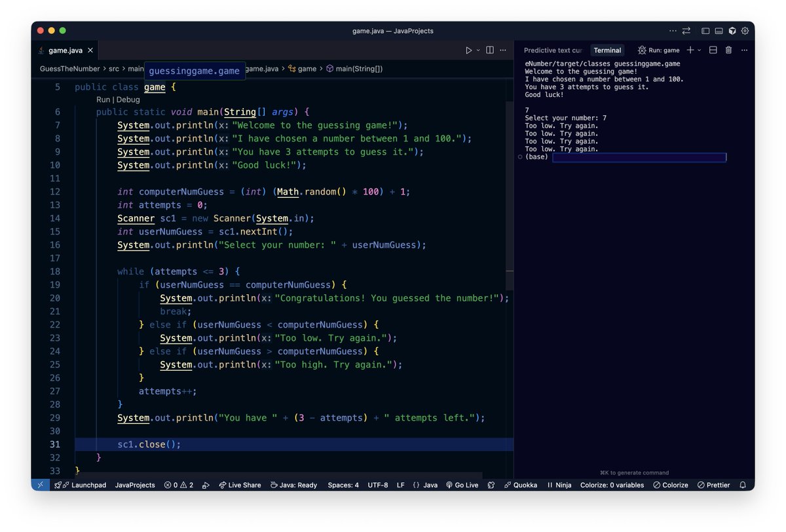Viewport: 786px width, 532px height.
Task: Close the game.java editor tab
Action: coord(90,50)
